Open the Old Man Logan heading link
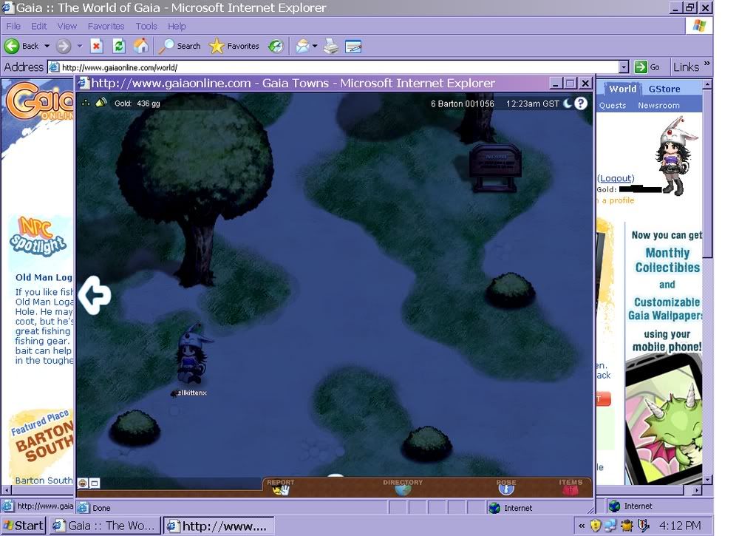Image resolution: width=756 pixels, height=536 pixels. 44,277
